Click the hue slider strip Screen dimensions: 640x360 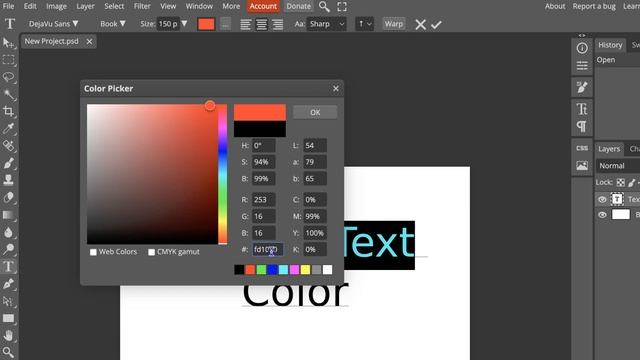point(222,174)
